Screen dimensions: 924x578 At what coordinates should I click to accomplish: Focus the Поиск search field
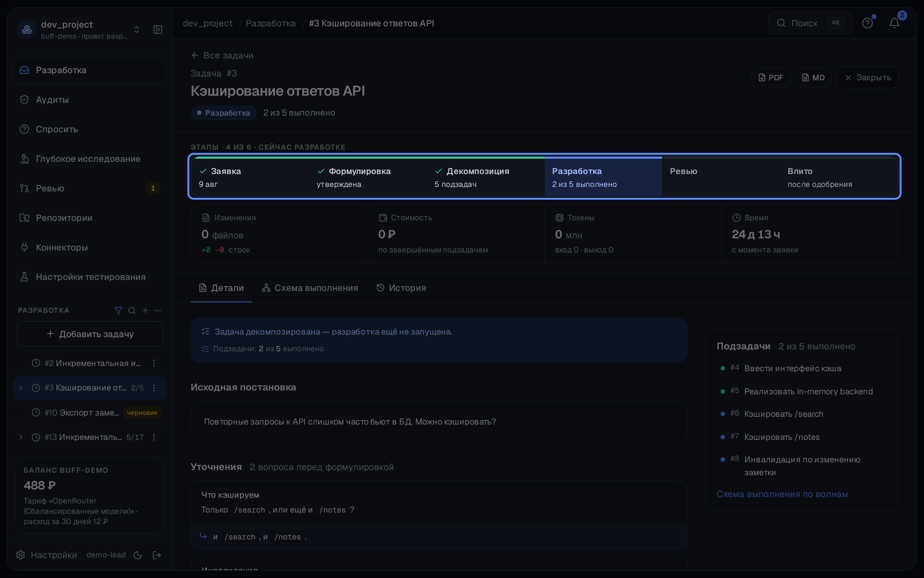[x=810, y=23]
